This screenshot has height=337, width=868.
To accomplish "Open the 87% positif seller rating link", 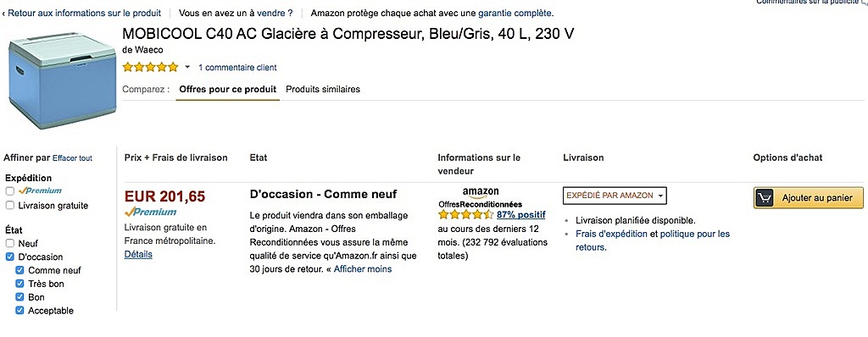I will coord(521,215).
